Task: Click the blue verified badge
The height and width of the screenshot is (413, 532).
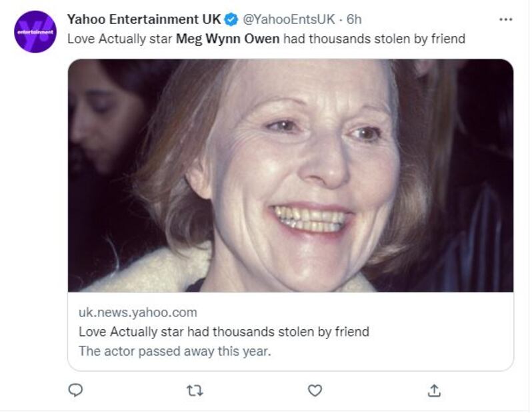Action: tap(231, 20)
